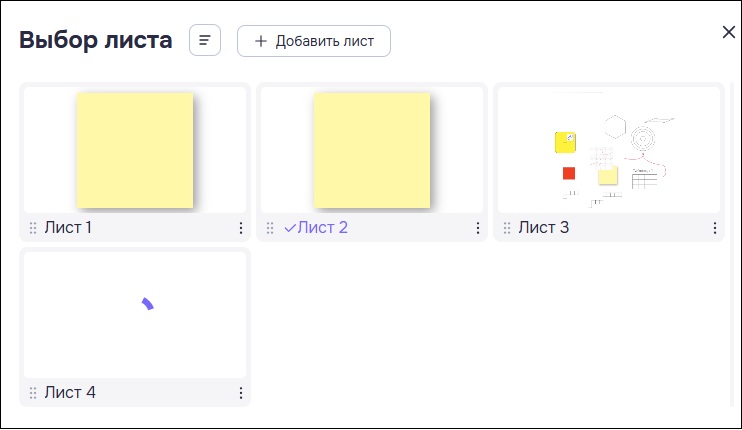Click the Лист 3 label

coord(544,228)
